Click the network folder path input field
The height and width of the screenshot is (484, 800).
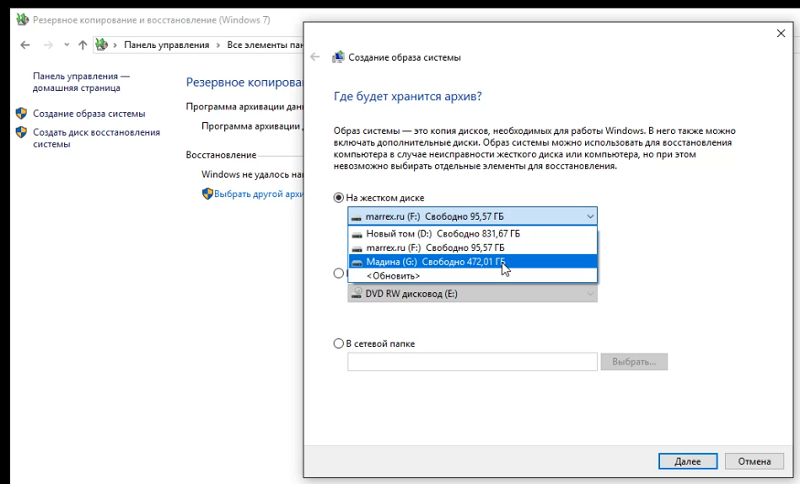[472, 362]
